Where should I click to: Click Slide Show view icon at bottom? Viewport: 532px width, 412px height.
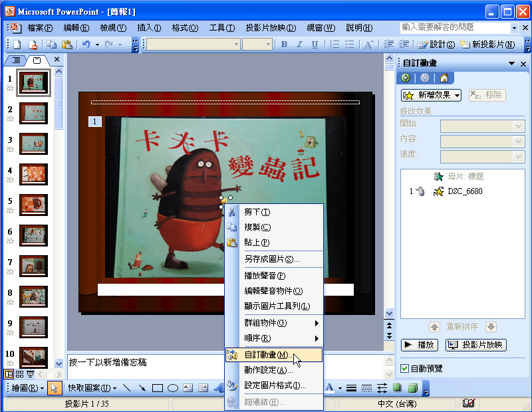(x=30, y=374)
